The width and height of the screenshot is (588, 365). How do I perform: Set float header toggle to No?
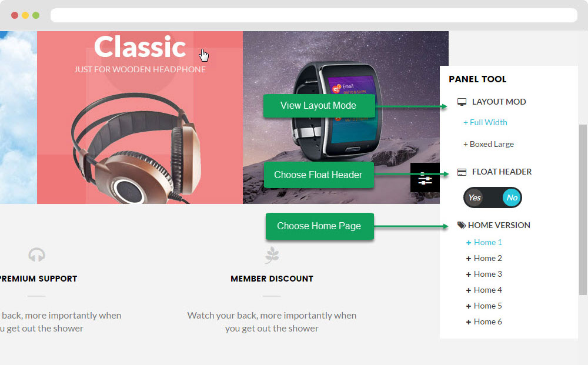[x=512, y=197]
